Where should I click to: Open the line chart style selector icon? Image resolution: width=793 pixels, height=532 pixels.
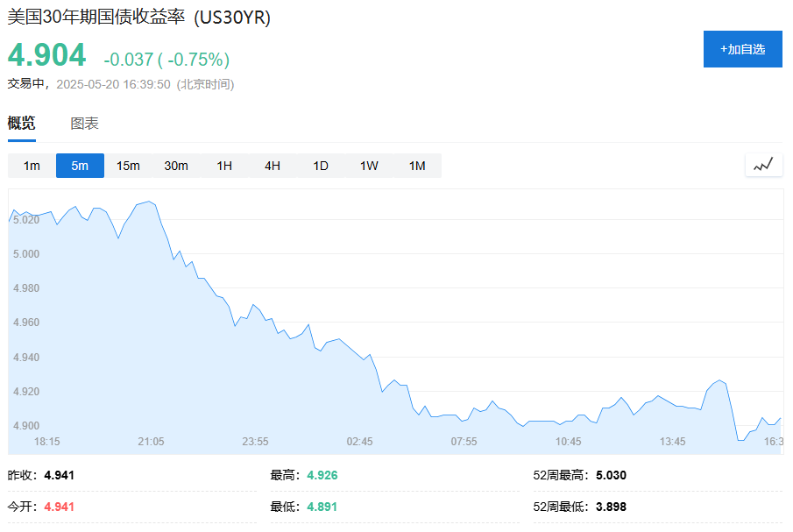tap(761, 164)
